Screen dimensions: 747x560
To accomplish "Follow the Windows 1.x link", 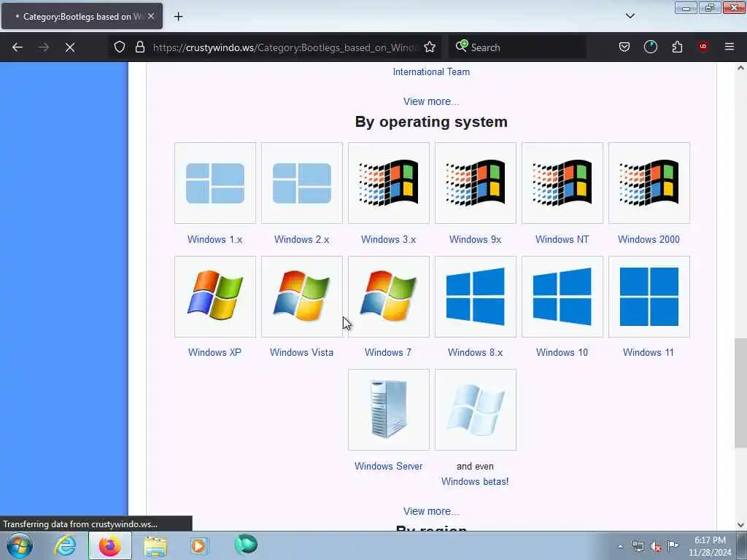I will pos(215,239).
